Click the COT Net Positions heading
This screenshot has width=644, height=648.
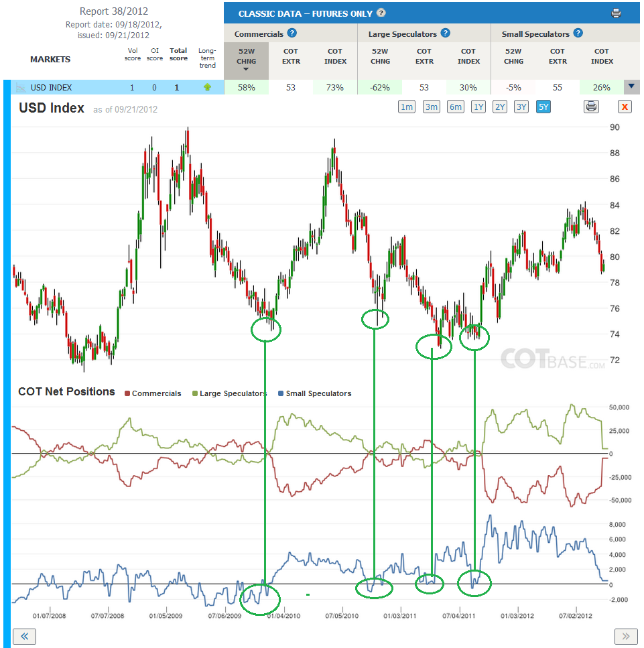66,392
